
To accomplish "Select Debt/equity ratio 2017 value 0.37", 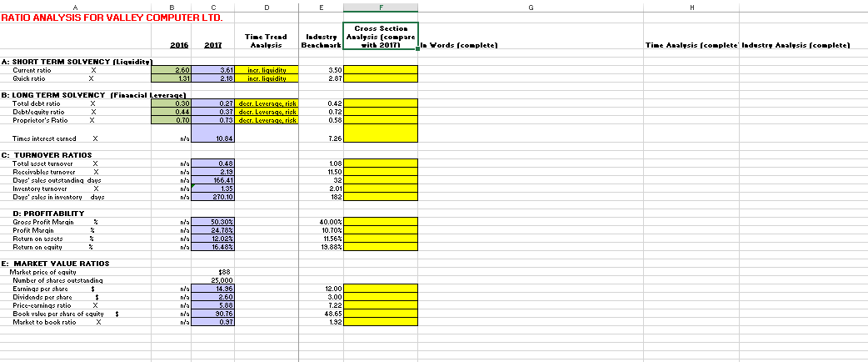I will point(213,112).
